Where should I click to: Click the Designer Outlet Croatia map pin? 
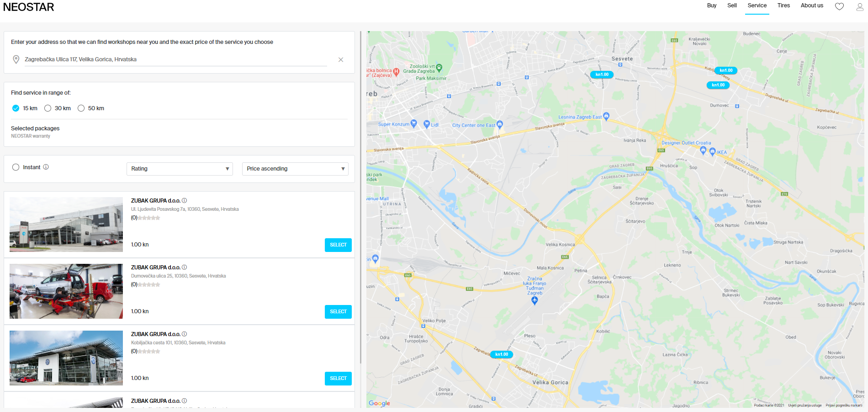tap(703, 150)
